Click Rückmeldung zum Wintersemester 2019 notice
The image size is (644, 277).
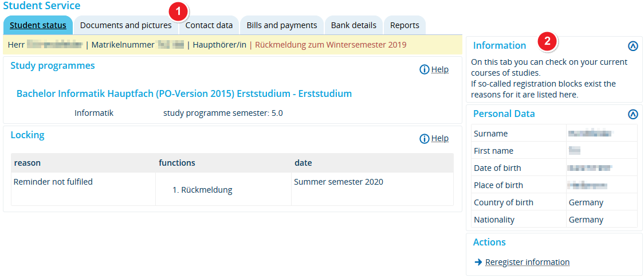pyautogui.click(x=331, y=44)
